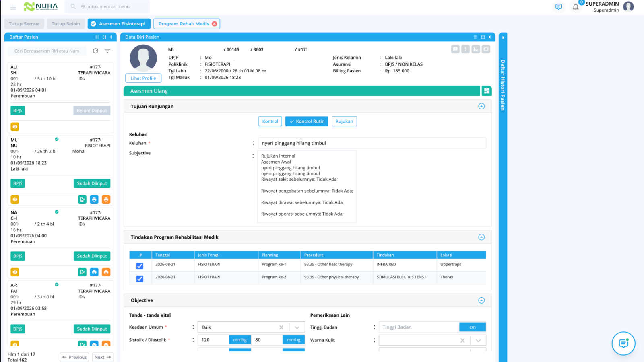Click the comment alert icon in patient header
644x362 pixels.
455,49
